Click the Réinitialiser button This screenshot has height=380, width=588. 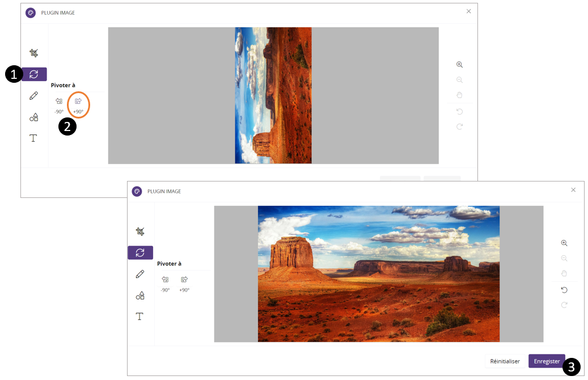click(x=505, y=361)
